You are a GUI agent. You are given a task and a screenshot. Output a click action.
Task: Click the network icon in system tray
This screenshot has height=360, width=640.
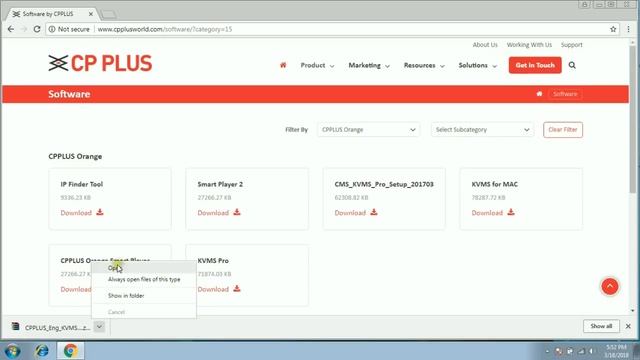581,351
